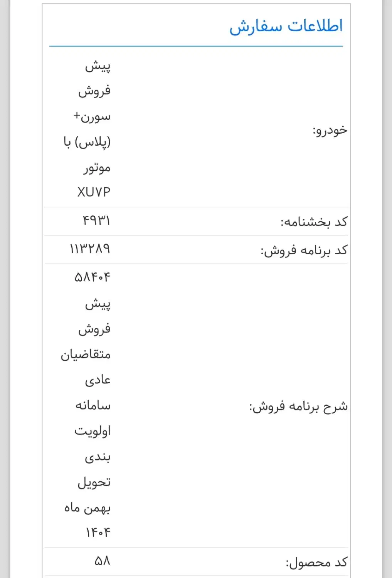Screen dimensions: 392x578
Task: Click the اطلاعات سفارش section heading
Action: tap(286, 26)
